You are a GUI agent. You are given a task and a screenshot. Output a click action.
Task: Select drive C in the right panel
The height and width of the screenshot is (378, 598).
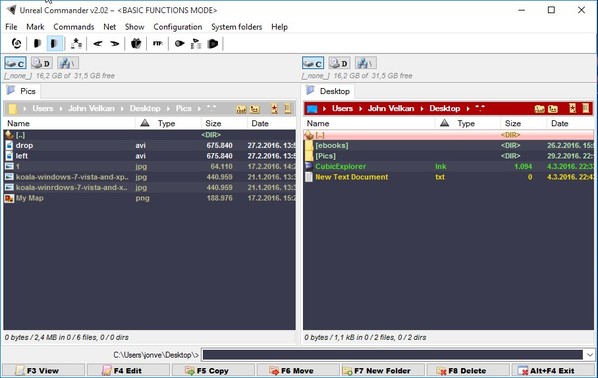[313, 63]
